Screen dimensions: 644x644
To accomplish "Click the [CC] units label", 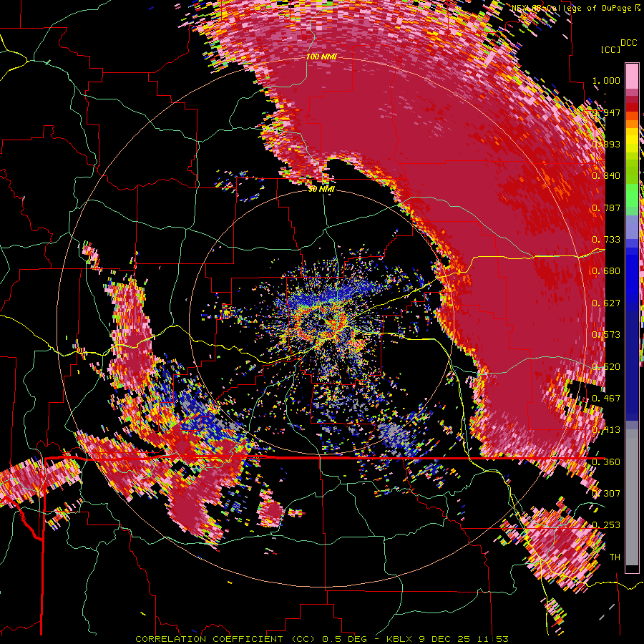I will [x=611, y=49].
